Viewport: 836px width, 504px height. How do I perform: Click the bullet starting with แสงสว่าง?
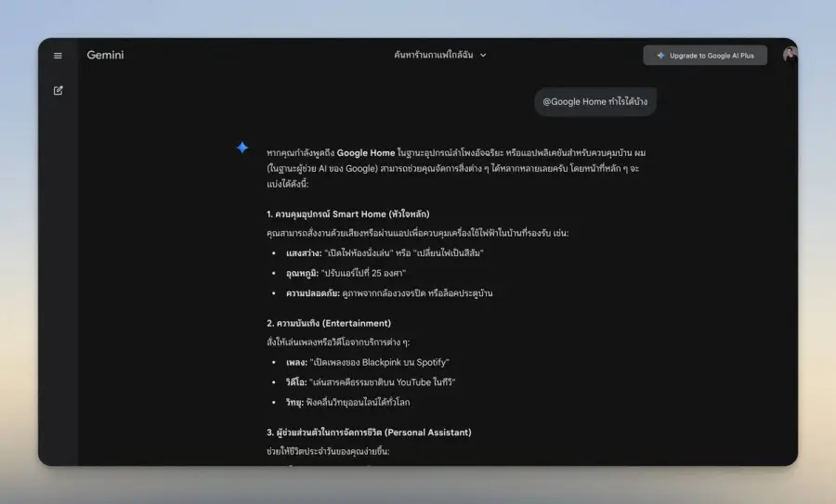(x=385, y=253)
